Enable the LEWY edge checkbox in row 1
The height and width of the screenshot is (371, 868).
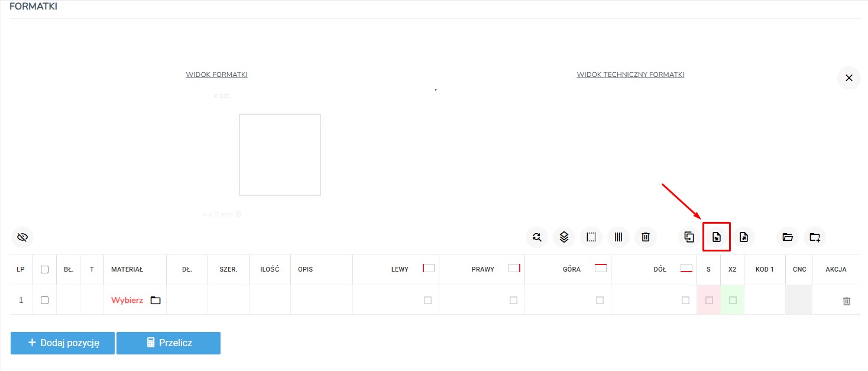[x=427, y=301]
